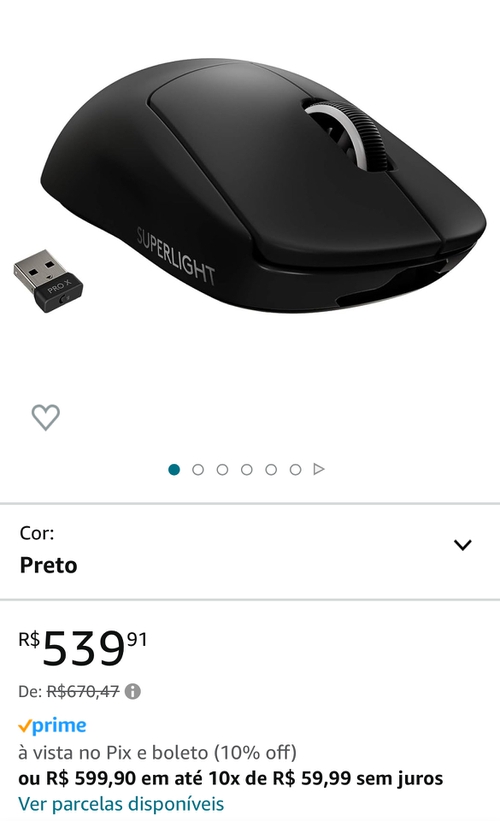Image resolution: width=500 pixels, height=821 pixels.
Task: Open info icon beside the R$670,47 price
Action: [x=132, y=692]
